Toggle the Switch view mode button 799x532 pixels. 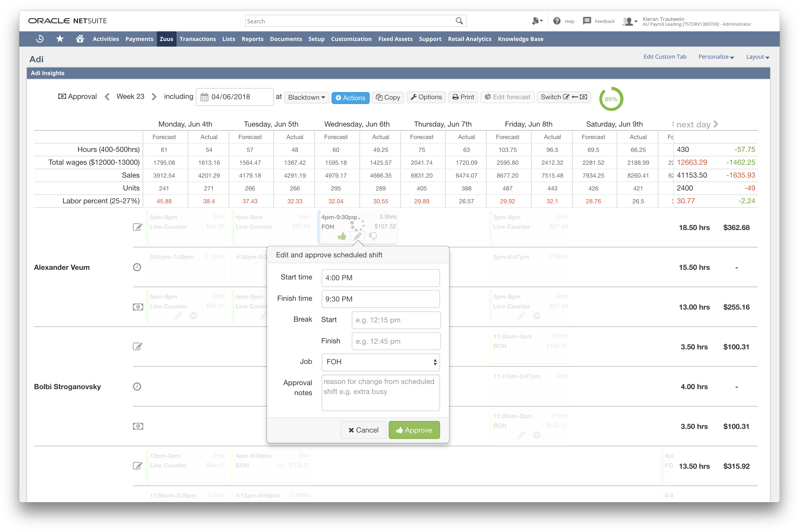coord(564,97)
